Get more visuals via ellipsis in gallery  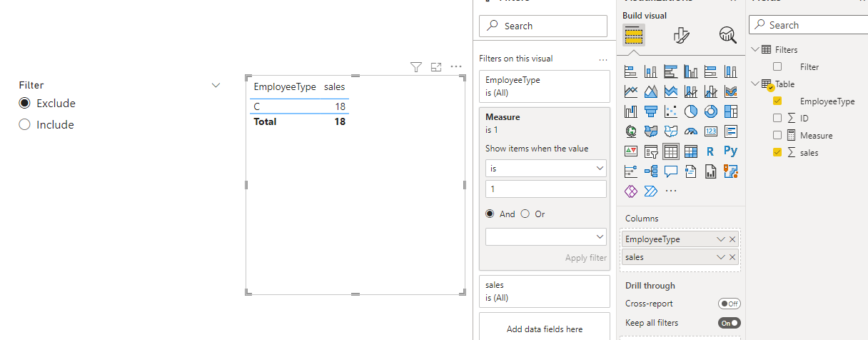point(671,191)
